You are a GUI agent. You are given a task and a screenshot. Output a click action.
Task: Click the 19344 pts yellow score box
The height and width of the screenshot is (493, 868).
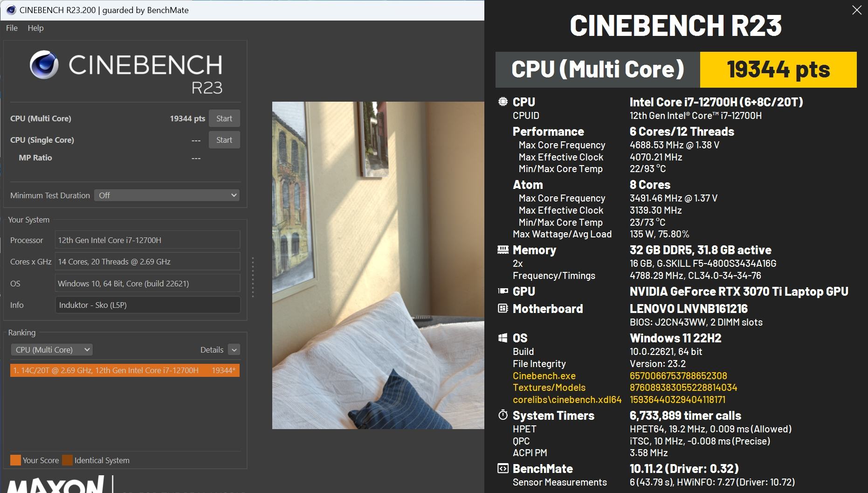click(778, 69)
